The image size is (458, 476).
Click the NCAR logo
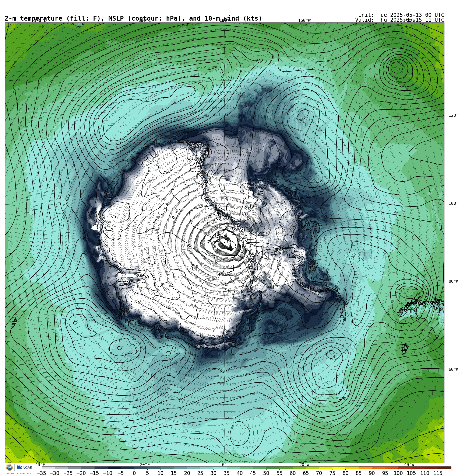coord(25,467)
